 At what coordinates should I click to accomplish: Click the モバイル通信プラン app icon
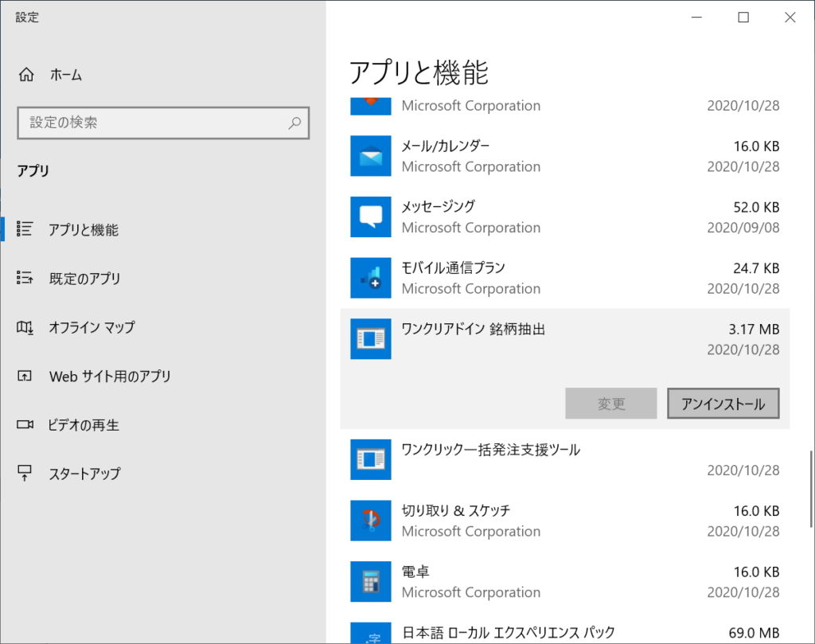click(371, 278)
